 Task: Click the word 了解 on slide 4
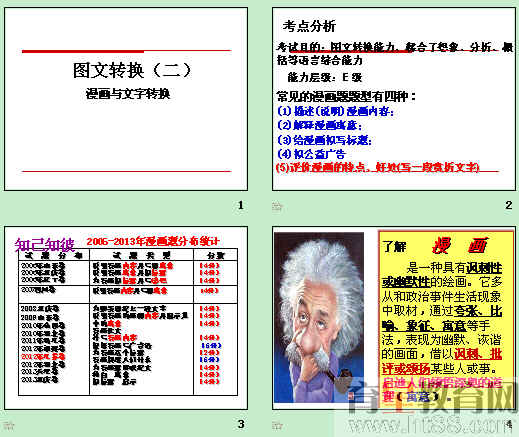[395, 247]
